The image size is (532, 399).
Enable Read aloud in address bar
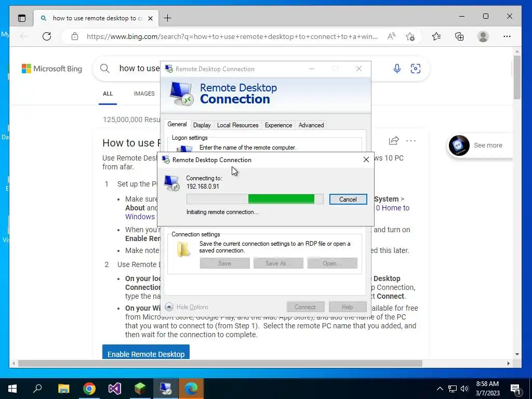pyautogui.click(x=391, y=36)
